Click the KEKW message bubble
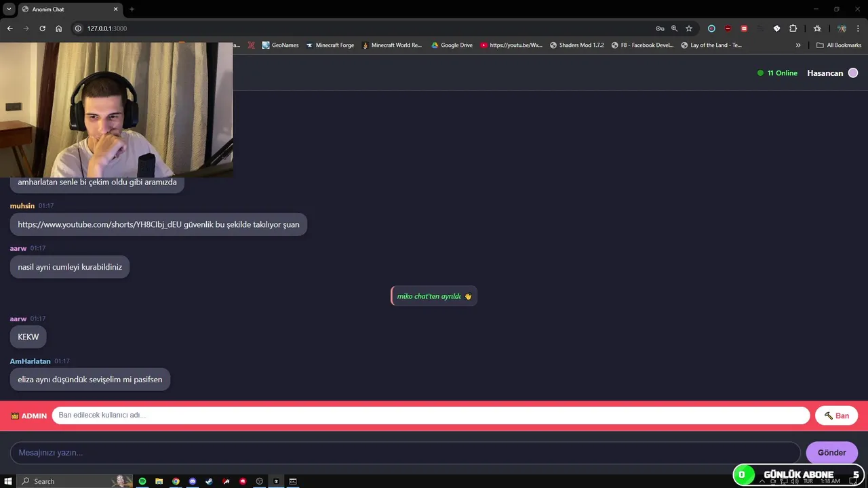868x488 pixels. pyautogui.click(x=28, y=337)
